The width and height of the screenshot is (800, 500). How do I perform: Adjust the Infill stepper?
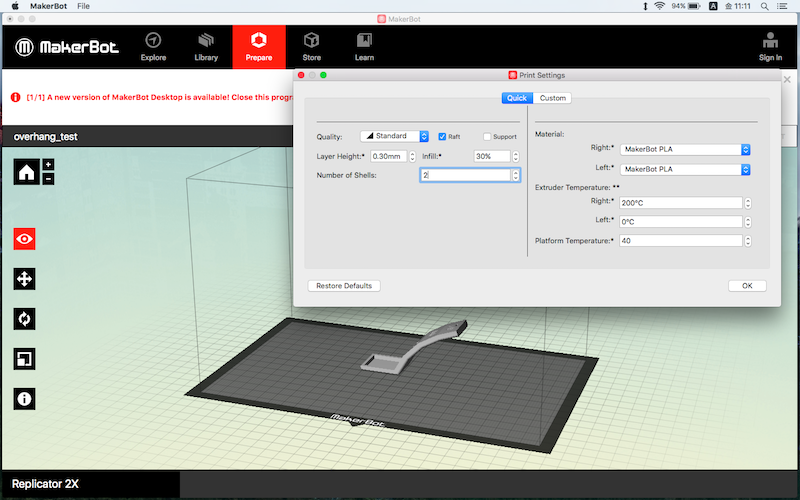coord(515,157)
